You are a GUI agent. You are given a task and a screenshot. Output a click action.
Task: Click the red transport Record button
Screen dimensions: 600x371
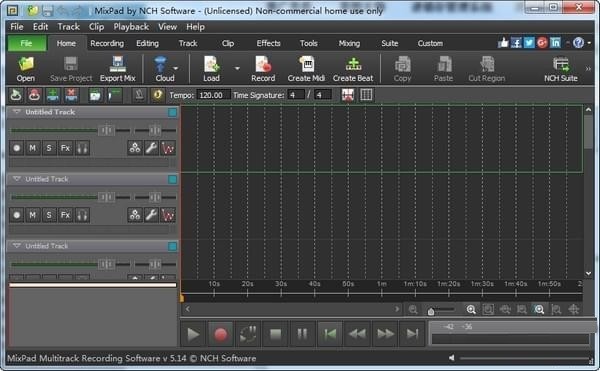(220, 334)
